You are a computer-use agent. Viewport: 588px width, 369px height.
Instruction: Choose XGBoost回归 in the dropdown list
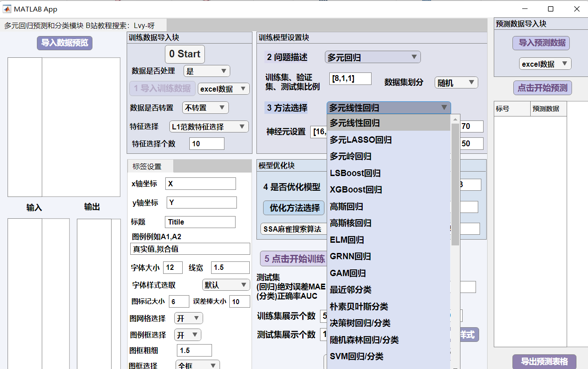pos(356,190)
